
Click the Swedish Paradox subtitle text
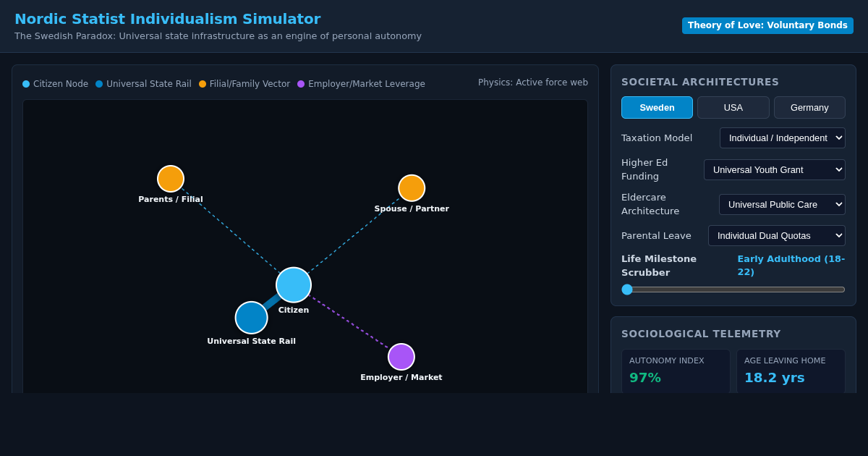coord(218,36)
